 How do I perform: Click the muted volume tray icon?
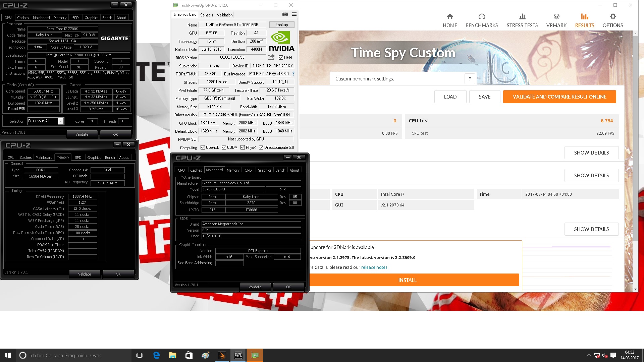click(605, 355)
